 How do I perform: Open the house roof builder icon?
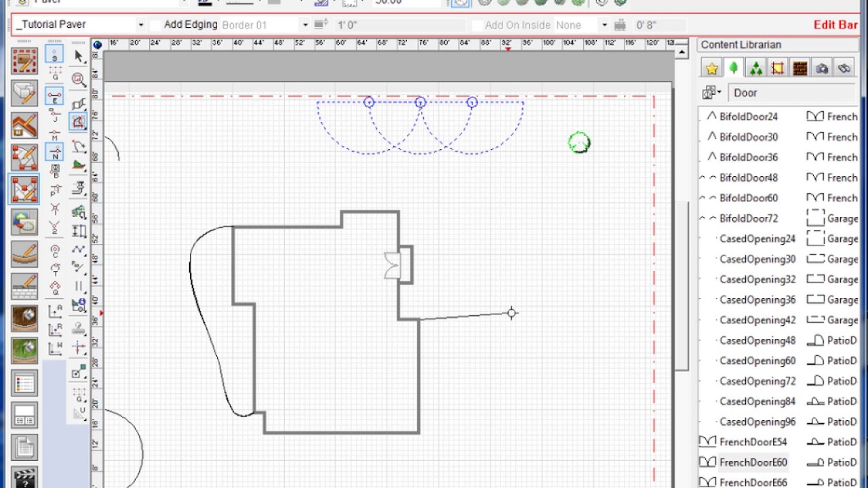pyautogui.click(x=25, y=125)
